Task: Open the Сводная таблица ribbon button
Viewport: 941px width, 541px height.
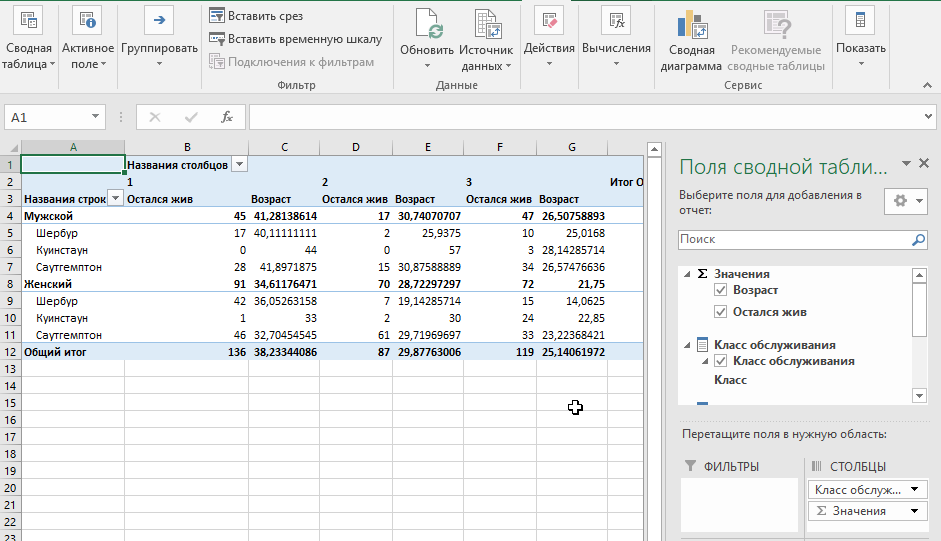Action: coord(28,39)
